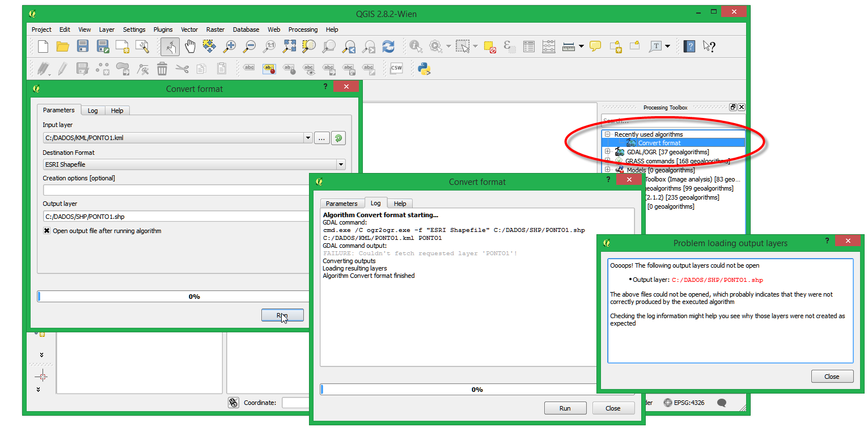Click the Delete Selected trash icon

pos(162,69)
